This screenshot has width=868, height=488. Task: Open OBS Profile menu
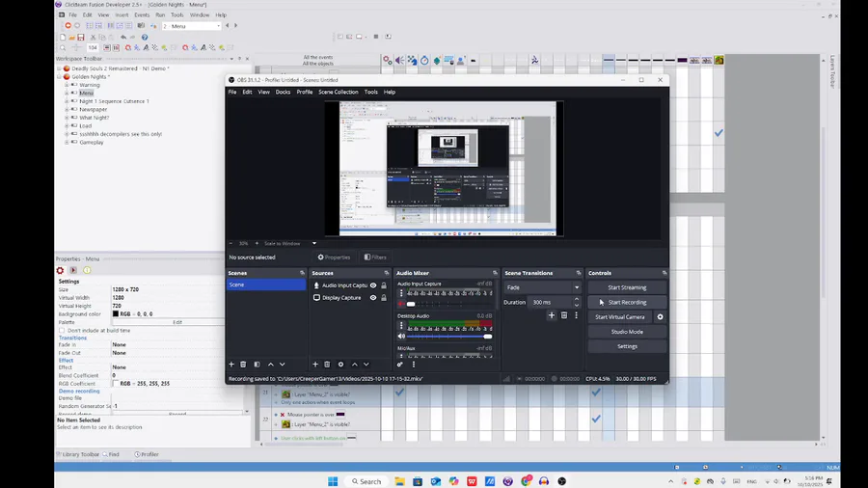pyautogui.click(x=305, y=92)
